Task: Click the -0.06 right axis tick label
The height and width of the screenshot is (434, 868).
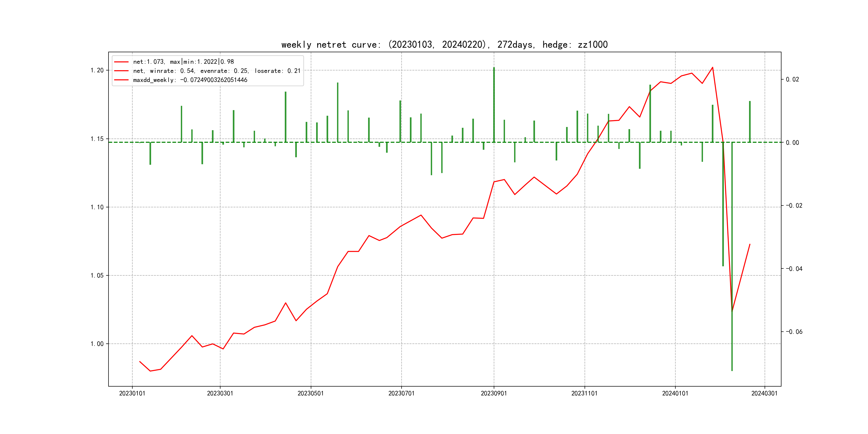Action: [794, 332]
